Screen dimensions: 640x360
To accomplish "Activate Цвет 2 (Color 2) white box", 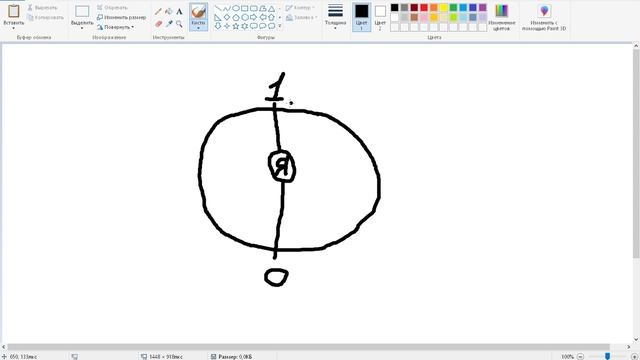I will coord(380,17).
